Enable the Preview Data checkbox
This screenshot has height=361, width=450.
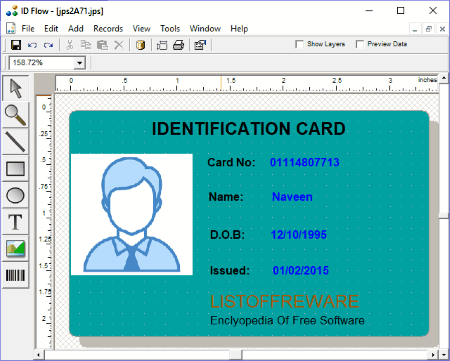coord(360,44)
